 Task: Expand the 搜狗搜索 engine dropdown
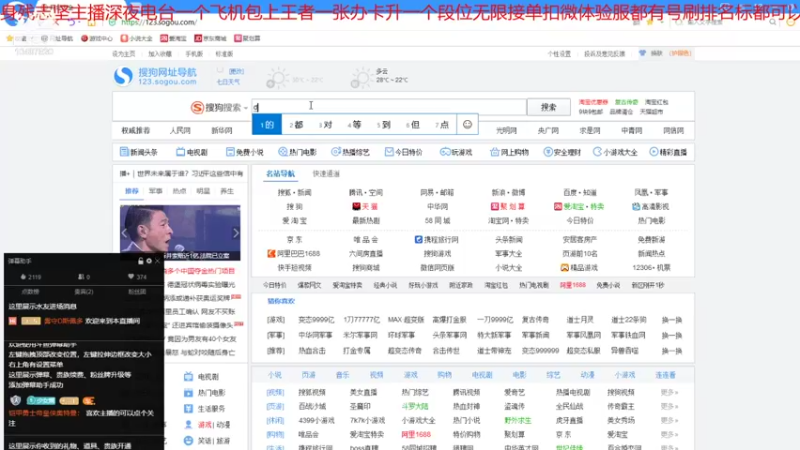click(245, 108)
